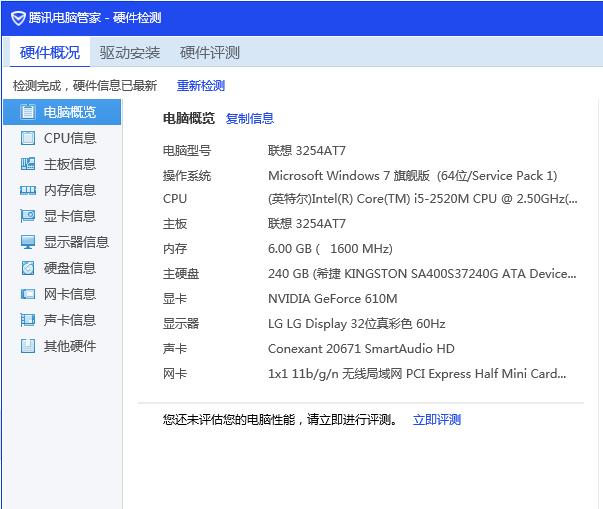
Task: Click the Intel Core i5-2520M CPU text
Action: coord(423,199)
